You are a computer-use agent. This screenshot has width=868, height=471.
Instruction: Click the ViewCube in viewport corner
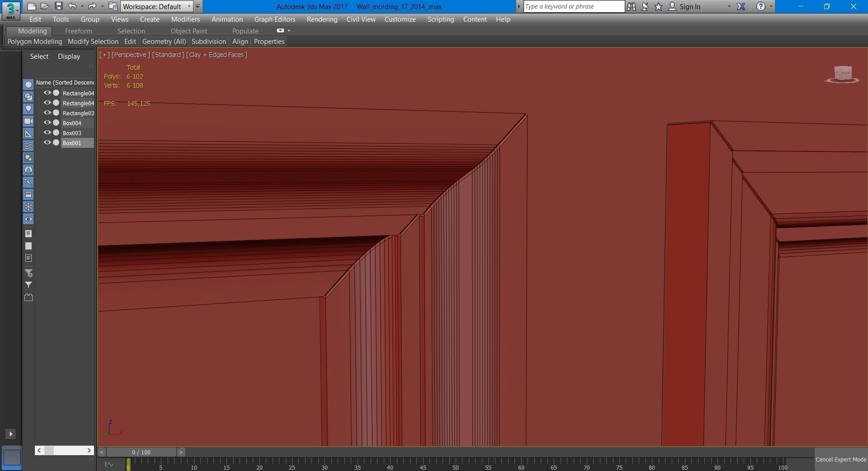pos(842,75)
